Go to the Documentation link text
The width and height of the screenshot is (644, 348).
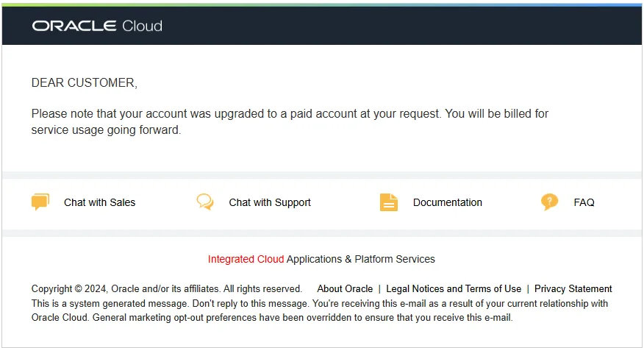tap(447, 202)
